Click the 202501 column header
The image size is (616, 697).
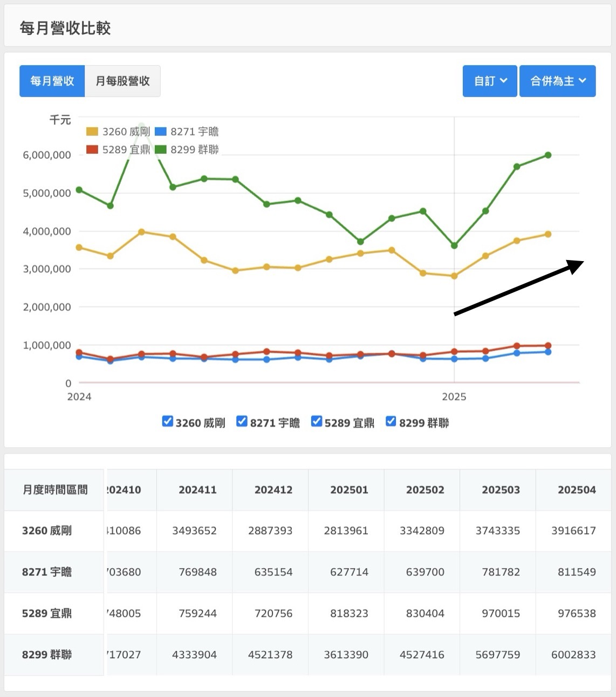[x=349, y=490]
